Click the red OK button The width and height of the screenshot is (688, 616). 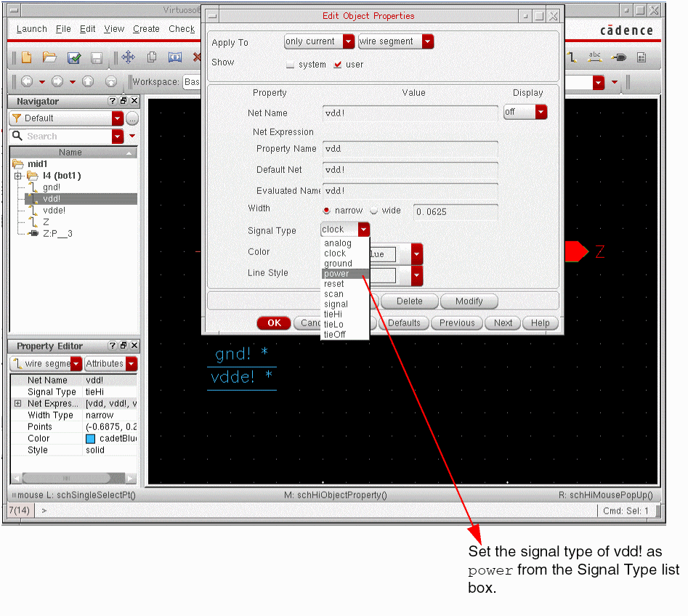[274, 323]
